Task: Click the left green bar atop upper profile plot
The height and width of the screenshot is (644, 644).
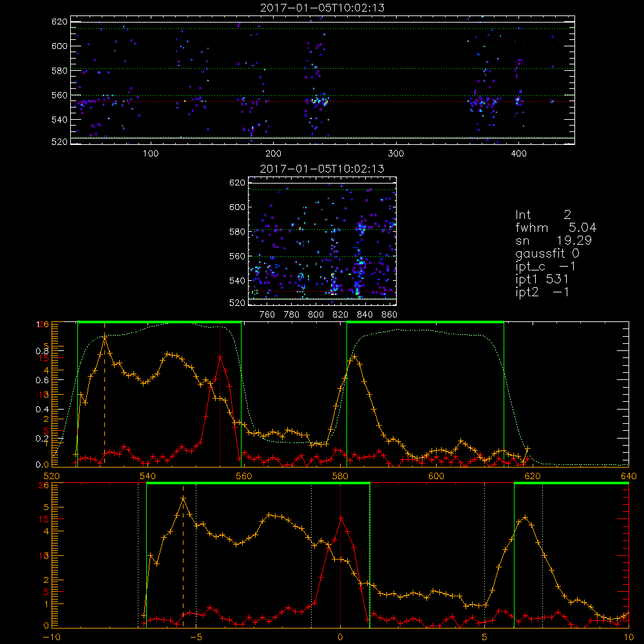Action: pyautogui.click(x=159, y=322)
